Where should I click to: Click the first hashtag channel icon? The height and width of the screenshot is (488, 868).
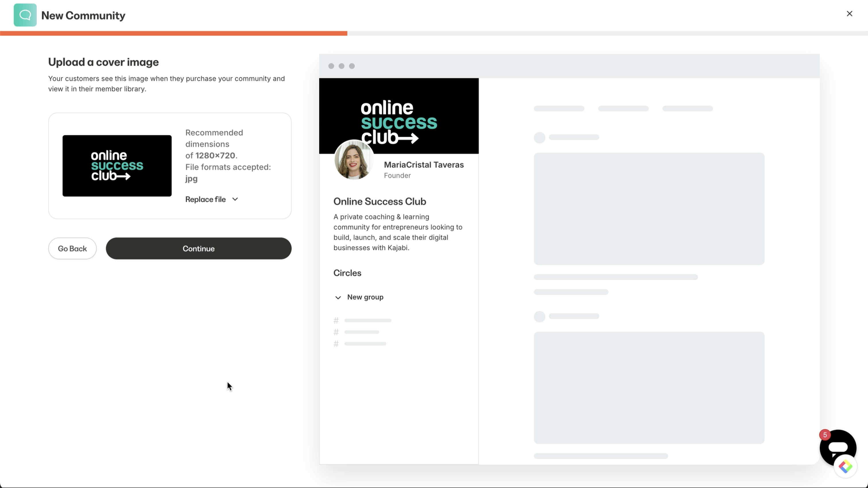(x=336, y=321)
